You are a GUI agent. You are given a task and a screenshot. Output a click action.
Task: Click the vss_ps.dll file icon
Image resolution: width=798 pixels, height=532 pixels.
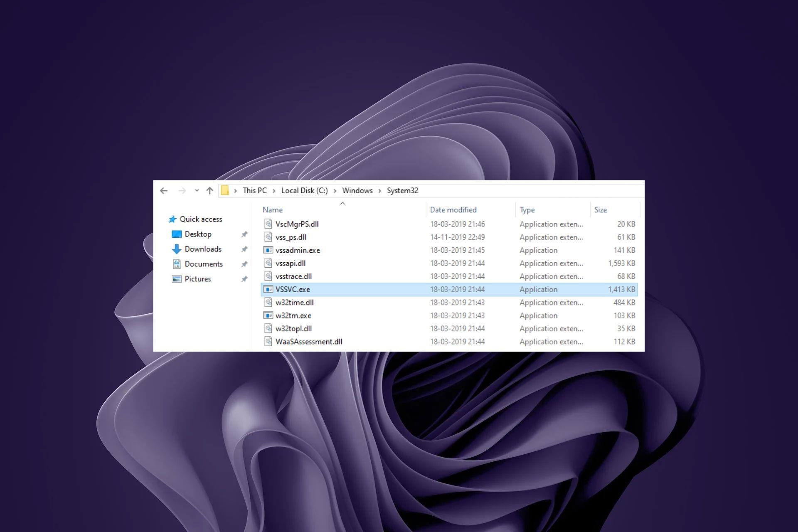click(x=268, y=237)
